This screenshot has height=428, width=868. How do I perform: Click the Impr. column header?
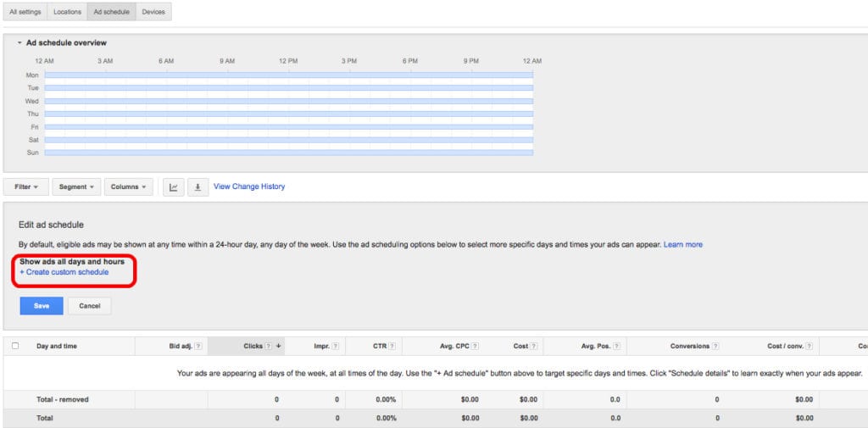pos(322,346)
